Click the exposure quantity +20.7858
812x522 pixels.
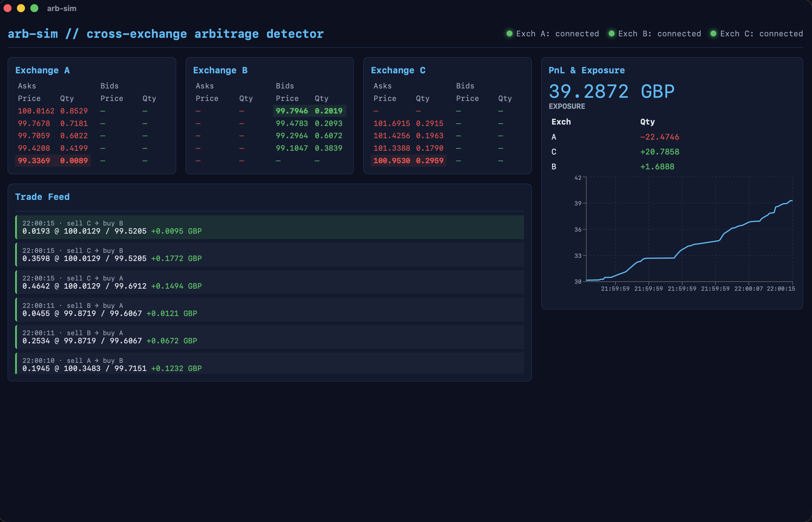[x=660, y=152]
